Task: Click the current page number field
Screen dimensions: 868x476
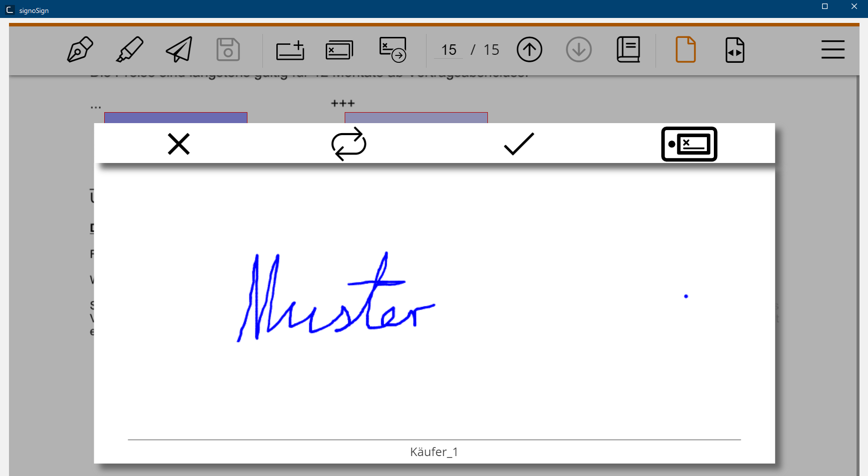Action: click(x=448, y=50)
